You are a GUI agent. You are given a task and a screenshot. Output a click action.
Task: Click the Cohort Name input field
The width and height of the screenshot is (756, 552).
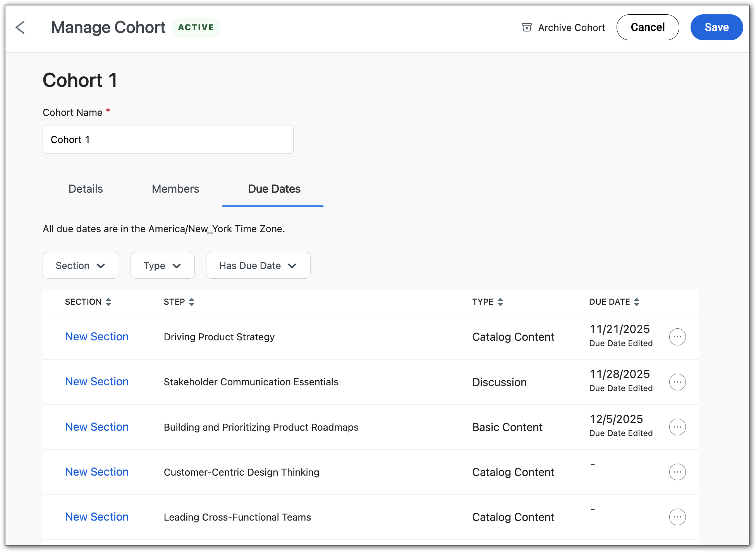pyautogui.click(x=168, y=140)
